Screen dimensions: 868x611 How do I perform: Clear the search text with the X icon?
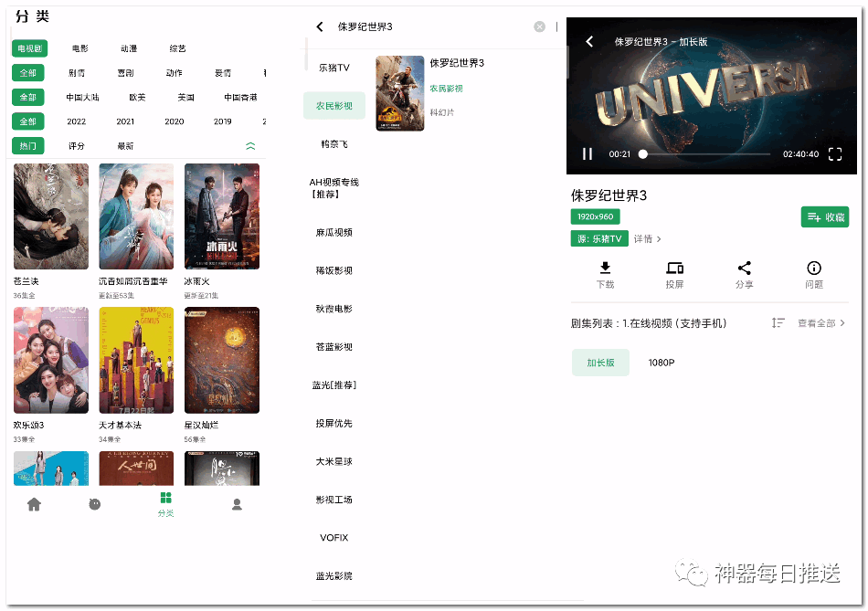(539, 26)
